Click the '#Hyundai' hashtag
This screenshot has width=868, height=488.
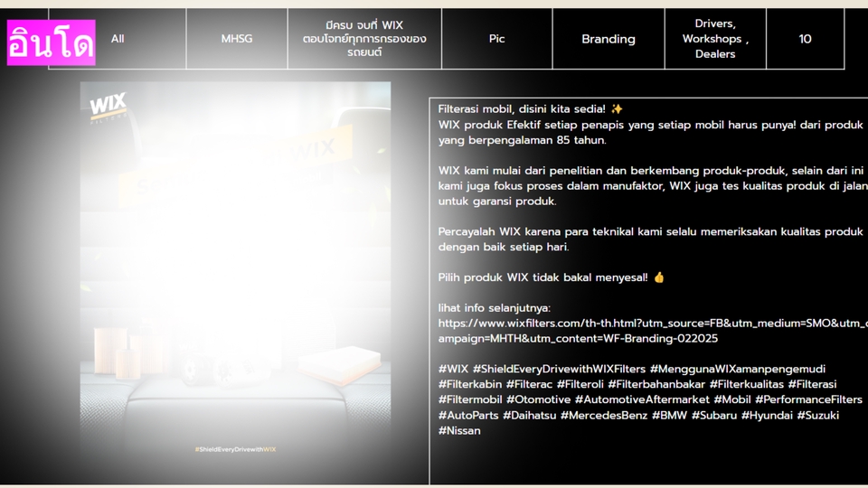click(x=768, y=416)
